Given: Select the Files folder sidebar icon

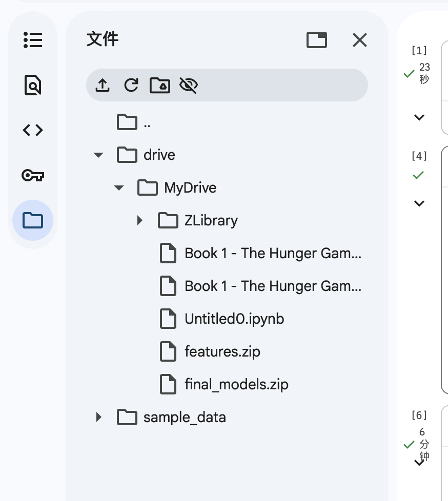Looking at the screenshot, I should point(33,220).
